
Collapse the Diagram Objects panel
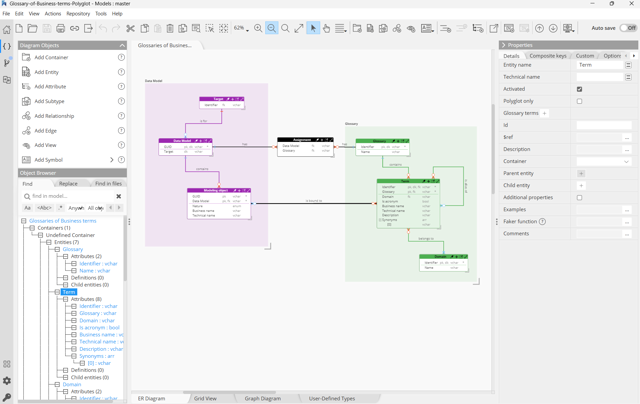[x=122, y=45]
